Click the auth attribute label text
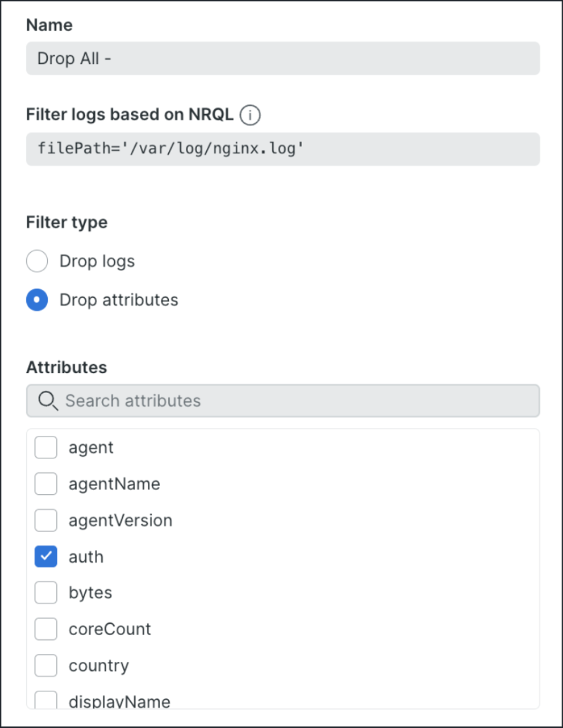The width and height of the screenshot is (563, 728). point(86,556)
